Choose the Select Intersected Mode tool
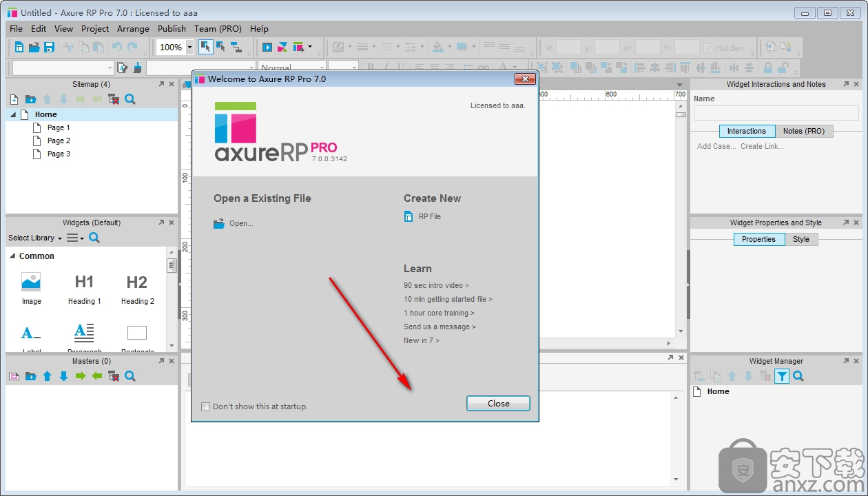The width and height of the screenshot is (868, 496). pyautogui.click(x=206, y=47)
